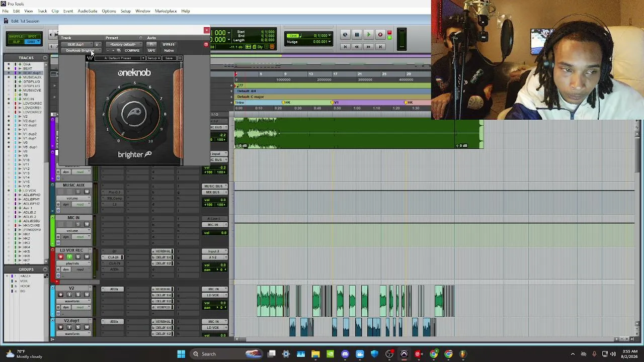This screenshot has height=362, width=644.
Task: Enable Slip edit mode
Action: 16,42
